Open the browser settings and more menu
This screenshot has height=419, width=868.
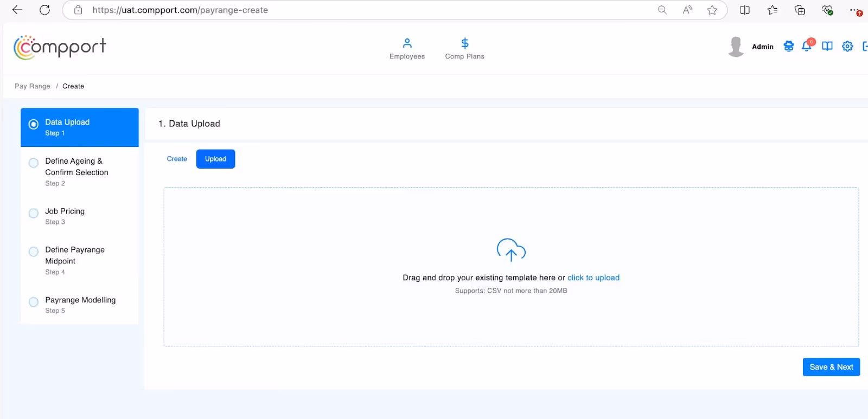point(856,10)
